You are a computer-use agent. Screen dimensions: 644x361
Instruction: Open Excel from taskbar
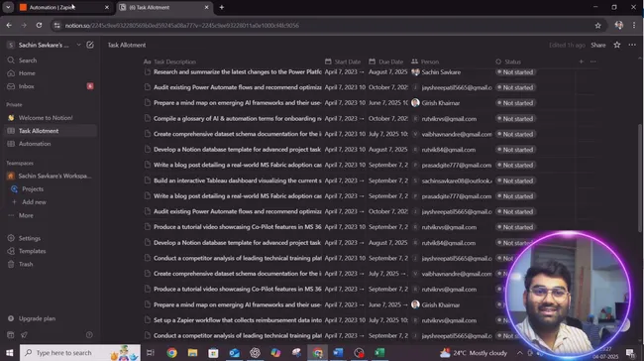click(x=379, y=353)
